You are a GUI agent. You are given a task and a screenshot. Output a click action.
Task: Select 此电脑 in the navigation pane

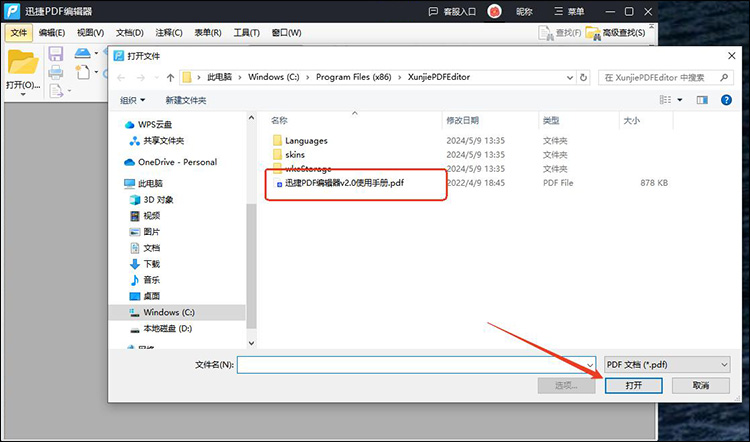pos(150,183)
